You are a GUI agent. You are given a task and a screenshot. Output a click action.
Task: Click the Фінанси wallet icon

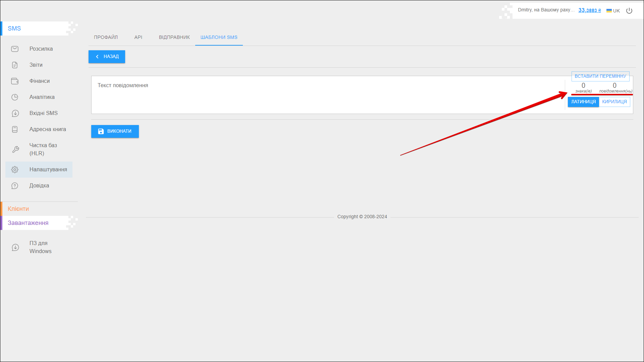[15, 81]
